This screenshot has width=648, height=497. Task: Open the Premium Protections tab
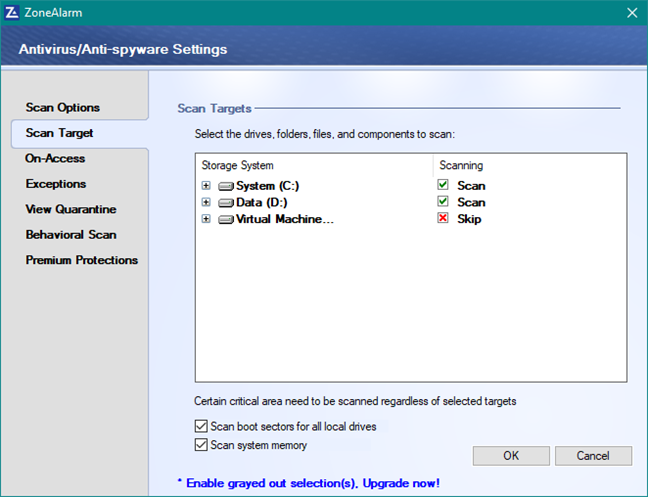82,260
